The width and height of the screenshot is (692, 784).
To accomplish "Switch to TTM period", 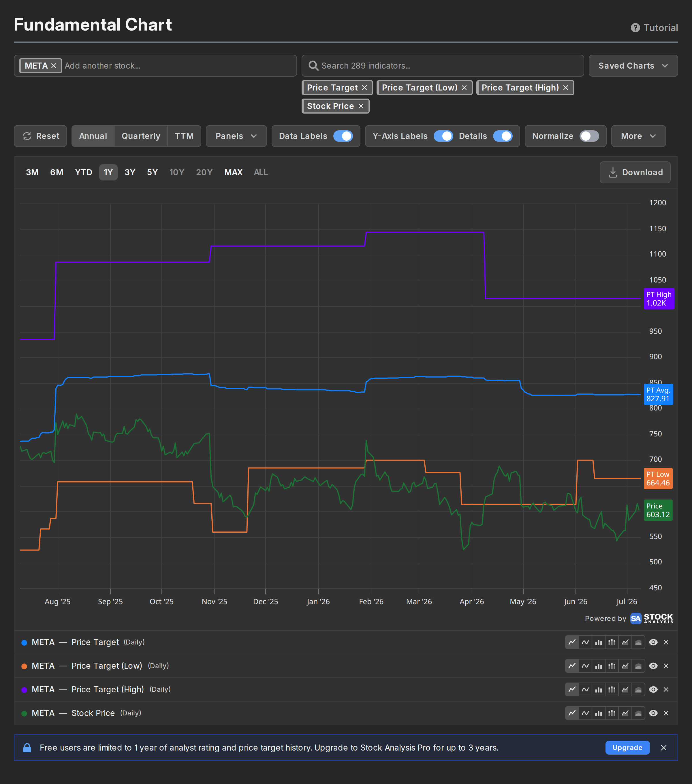I will 184,136.
